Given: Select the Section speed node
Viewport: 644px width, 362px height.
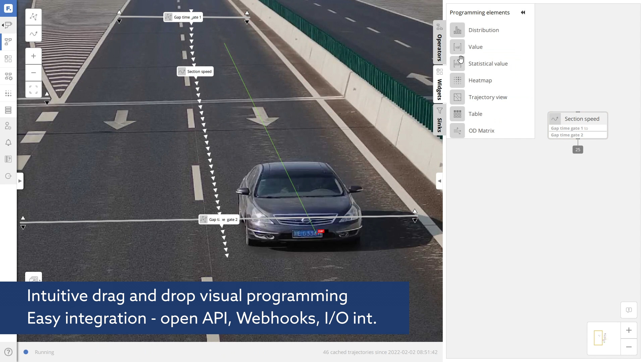Looking at the screenshot, I should point(581,119).
